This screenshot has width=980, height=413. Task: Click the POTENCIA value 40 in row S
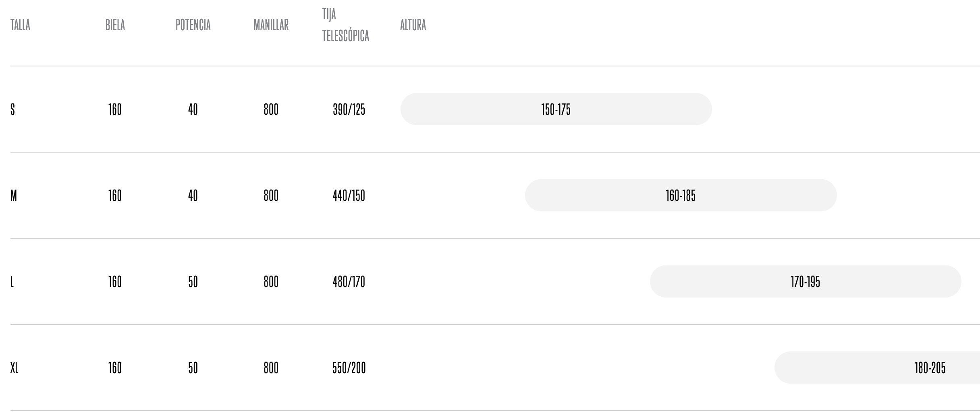[193, 109]
